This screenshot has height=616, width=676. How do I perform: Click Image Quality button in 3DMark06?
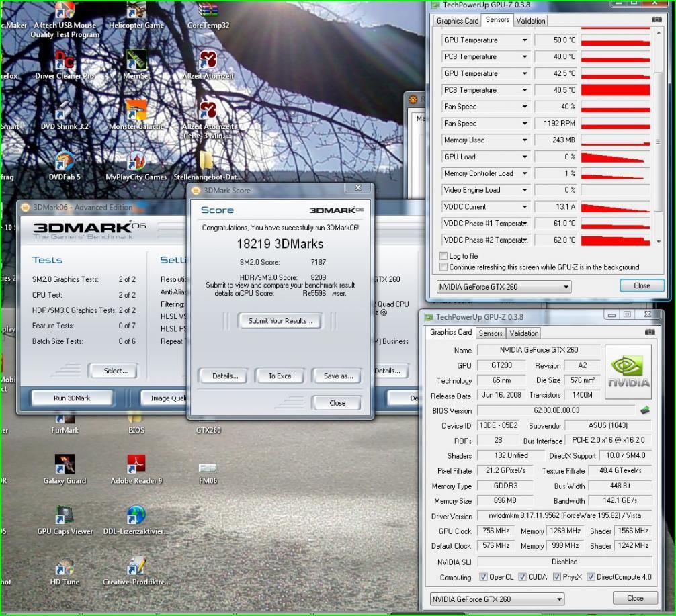pyautogui.click(x=164, y=398)
